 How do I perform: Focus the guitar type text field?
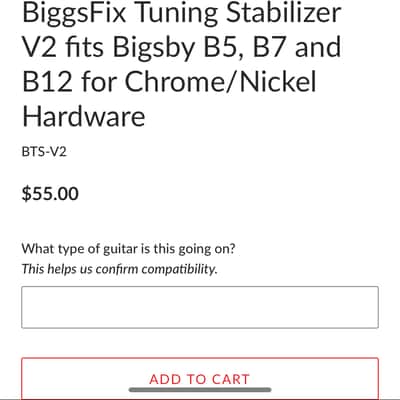[x=200, y=307]
